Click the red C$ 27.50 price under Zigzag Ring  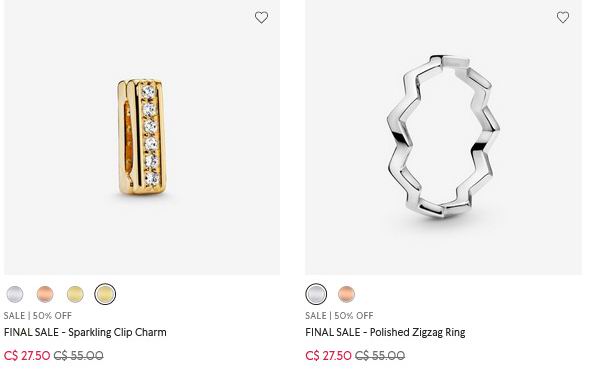[x=328, y=355]
